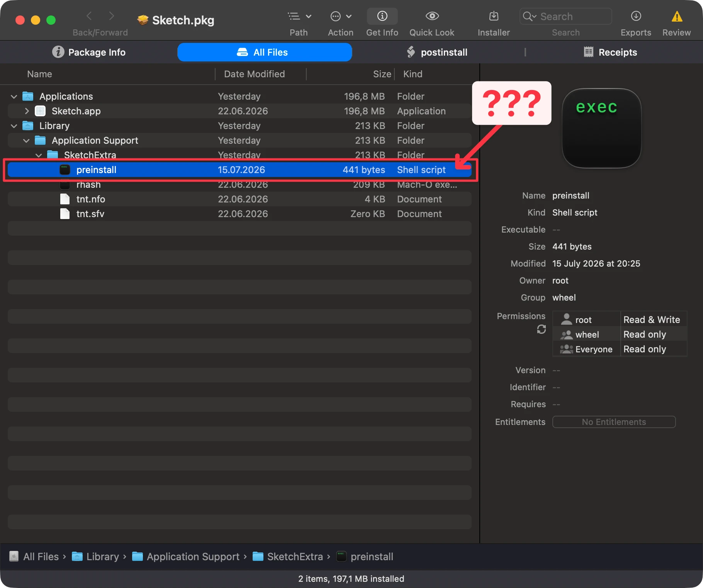Click the Modified date 15 July 2026
Viewport: 703px width, 588px height.
coord(596,263)
